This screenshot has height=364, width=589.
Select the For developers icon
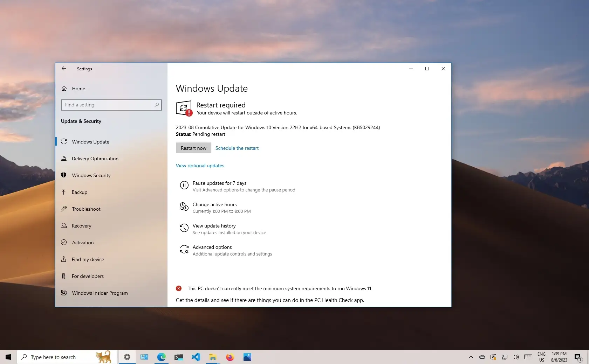pyautogui.click(x=64, y=276)
